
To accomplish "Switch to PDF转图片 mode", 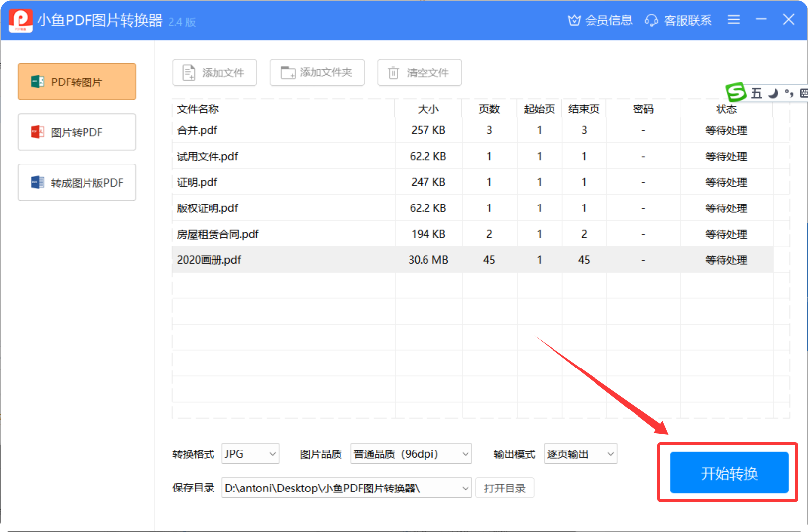I will pos(77,82).
